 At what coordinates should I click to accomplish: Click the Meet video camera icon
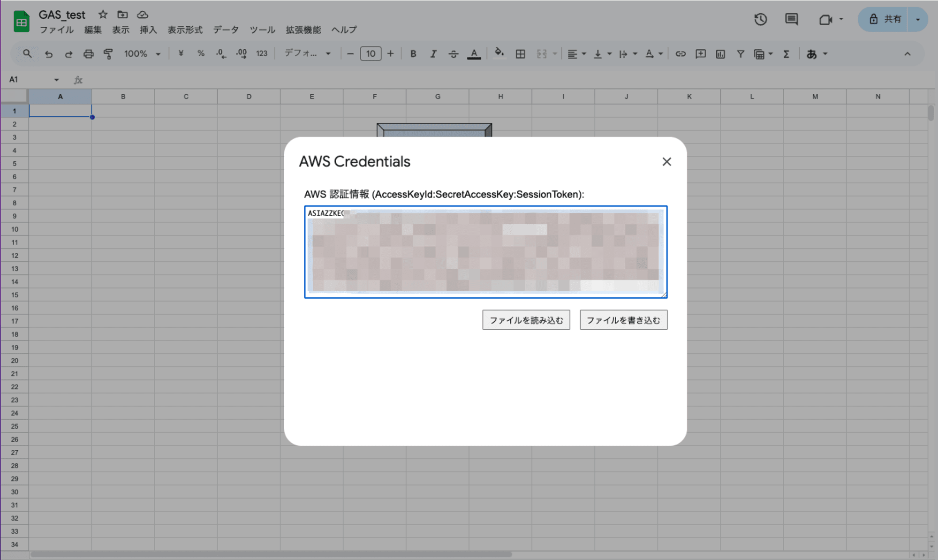tap(825, 20)
